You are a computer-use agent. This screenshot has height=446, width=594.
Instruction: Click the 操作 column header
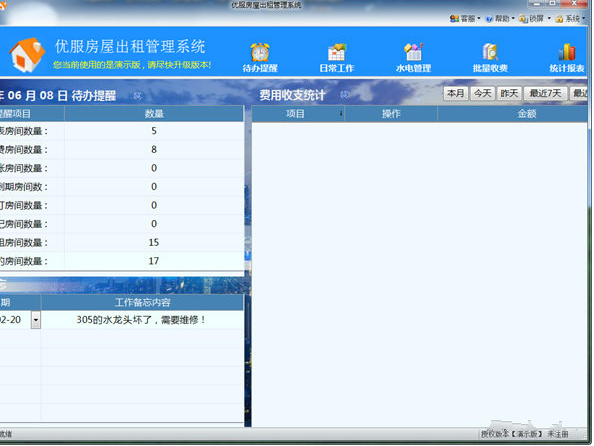391,114
